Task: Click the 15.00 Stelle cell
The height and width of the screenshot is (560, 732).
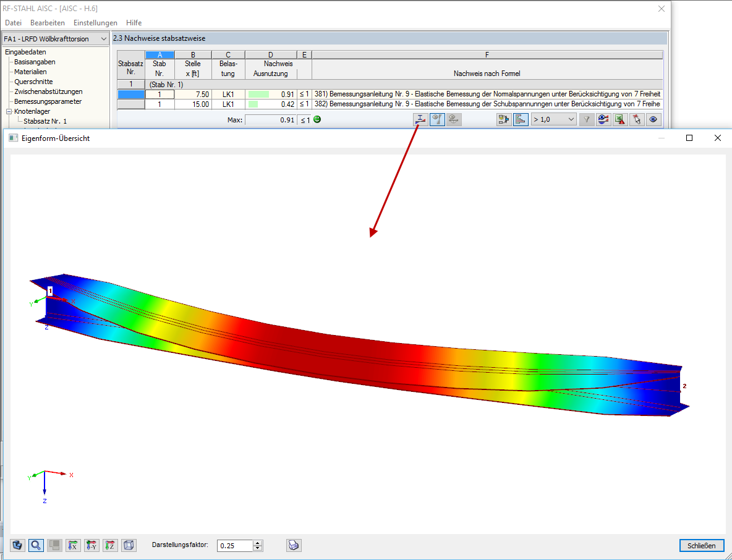Action: (x=194, y=104)
